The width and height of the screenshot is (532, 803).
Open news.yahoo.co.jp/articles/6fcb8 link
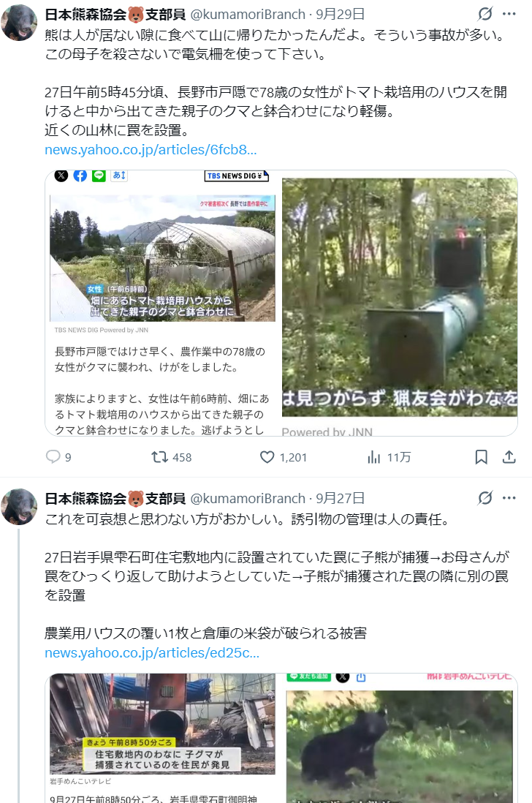click(x=151, y=149)
